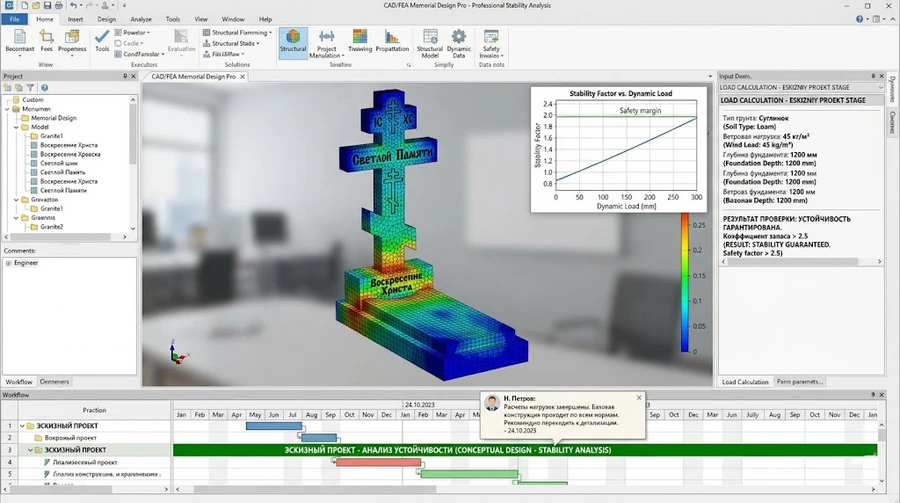Image resolution: width=900 pixels, height=503 pixels.
Task: Switch to the View ribbon tab
Action: [x=201, y=19]
